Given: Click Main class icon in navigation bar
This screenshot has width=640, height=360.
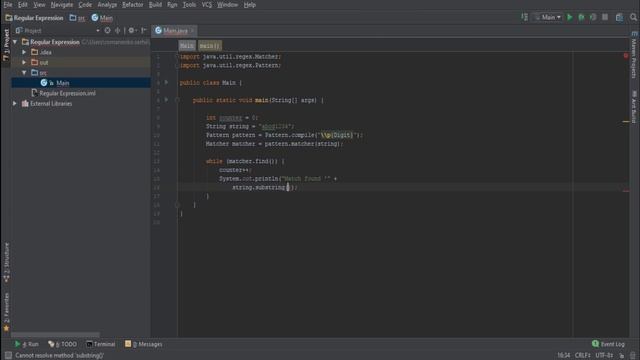Looking at the screenshot, I should (95, 18).
